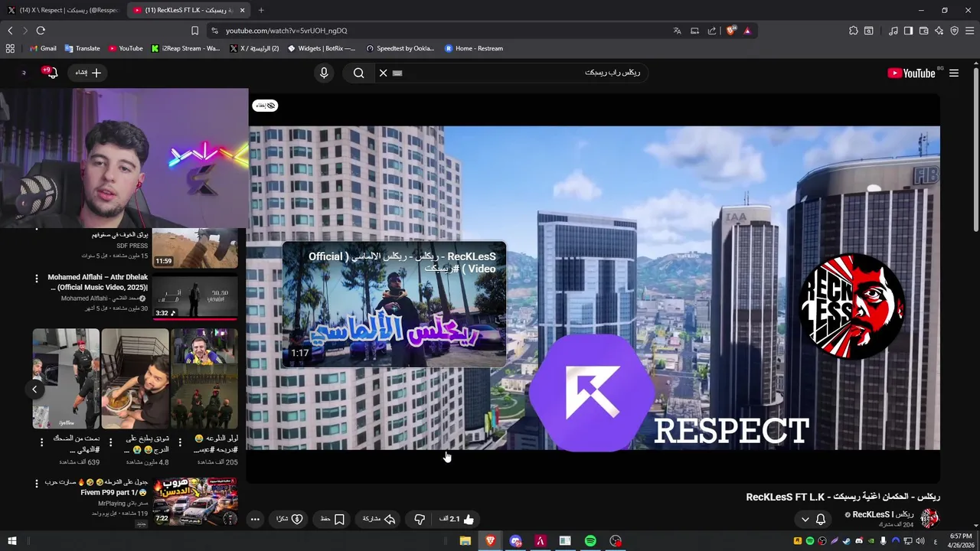Click the Brave browser taskbar icon
The width and height of the screenshot is (980, 551).
click(490, 541)
